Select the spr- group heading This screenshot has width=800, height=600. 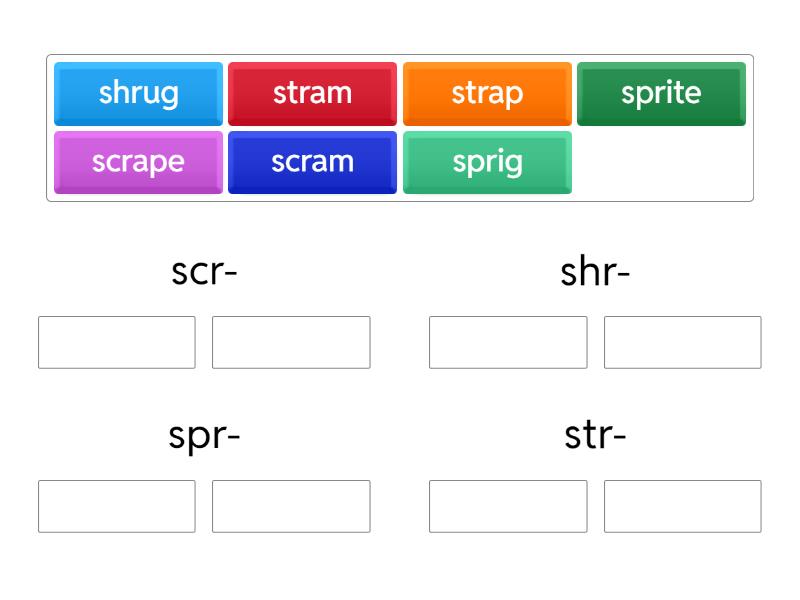pyautogui.click(x=204, y=435)
